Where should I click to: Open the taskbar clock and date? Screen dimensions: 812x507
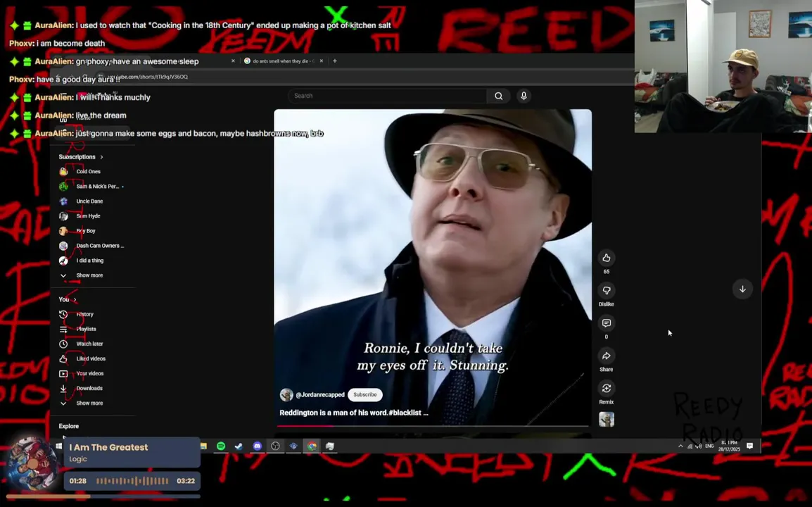pyautogui.click(x=728, y=446)
